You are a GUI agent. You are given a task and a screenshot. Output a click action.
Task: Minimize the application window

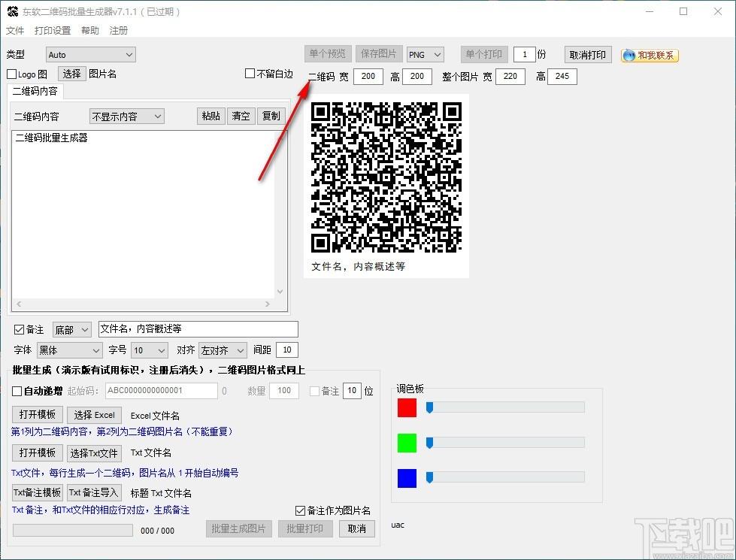click(x=650, y=11)
